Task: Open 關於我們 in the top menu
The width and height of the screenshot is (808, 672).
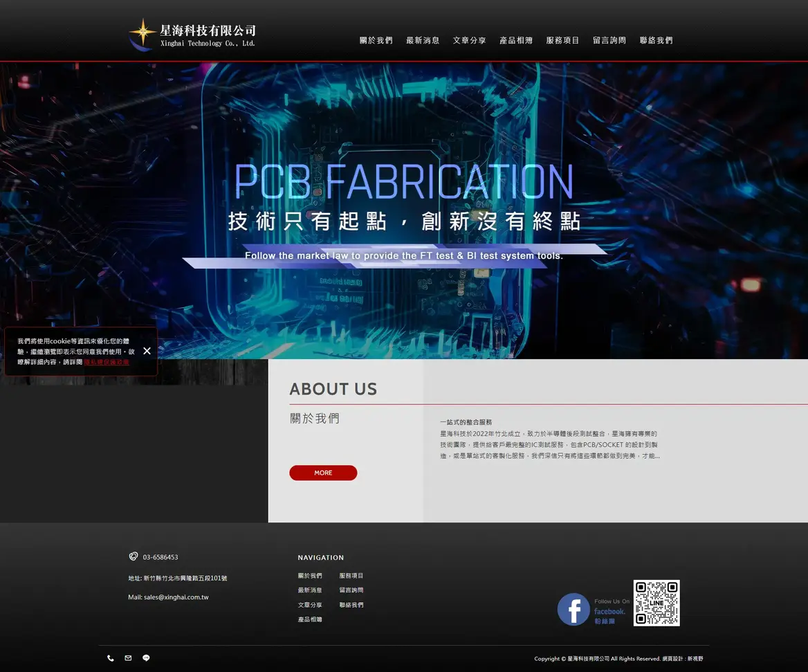Action: (376, 40)
